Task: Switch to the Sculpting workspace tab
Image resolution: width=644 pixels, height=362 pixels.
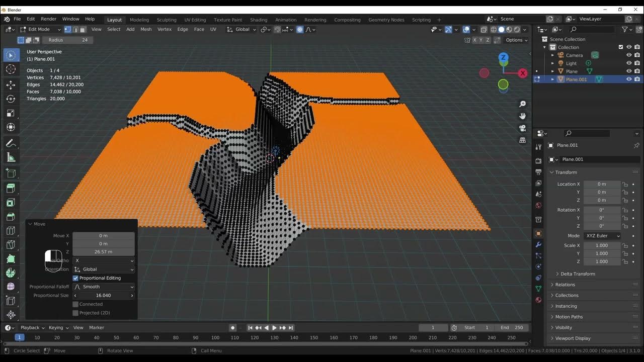Action: tap(167, 20)
